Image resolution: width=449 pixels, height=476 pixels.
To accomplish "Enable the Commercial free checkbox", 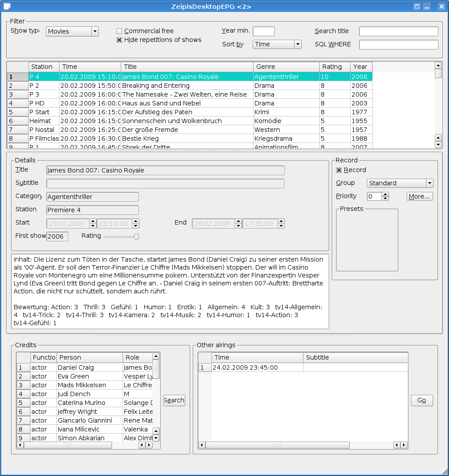I will pyautogui.click(x=119, y=31).
